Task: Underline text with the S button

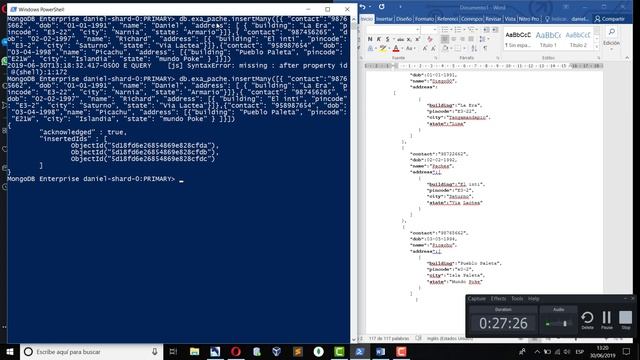Action: click(387, 39)
